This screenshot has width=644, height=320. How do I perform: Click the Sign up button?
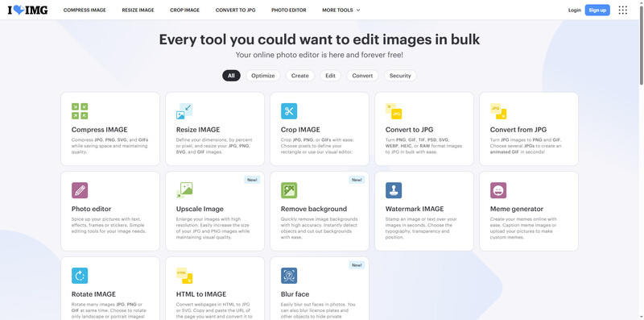pos(597,10)
